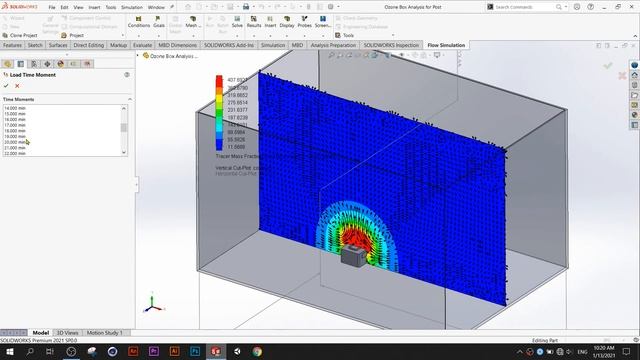This screenshot has width=640, height=360.
Task: Switch to the Flow Simulation tab
Action: point(446,45)
